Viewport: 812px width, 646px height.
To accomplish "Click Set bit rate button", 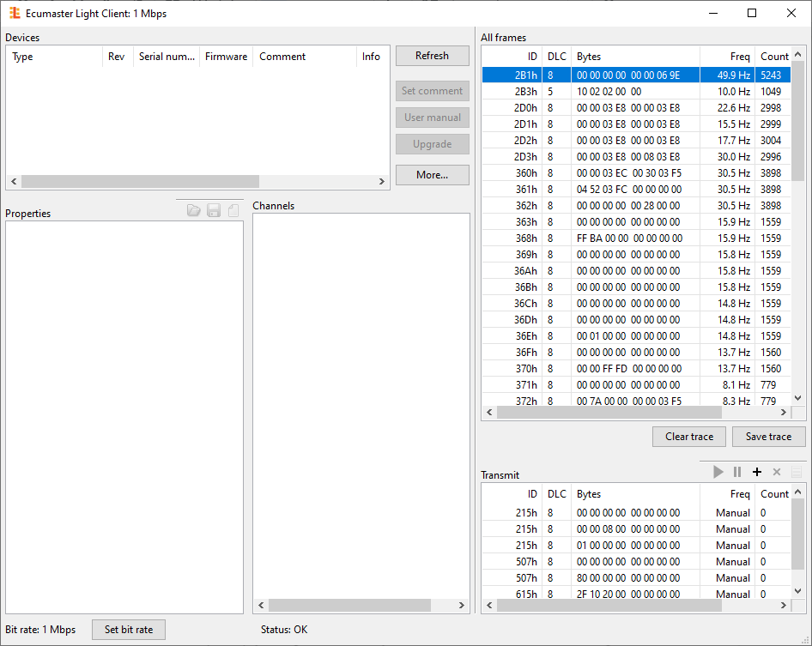I will coord(129,630).
